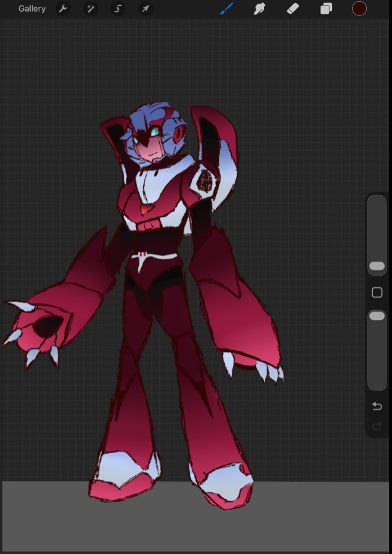Open the Gallery view
The height and width of the screenshot is (554, 392).
[32, 9]
